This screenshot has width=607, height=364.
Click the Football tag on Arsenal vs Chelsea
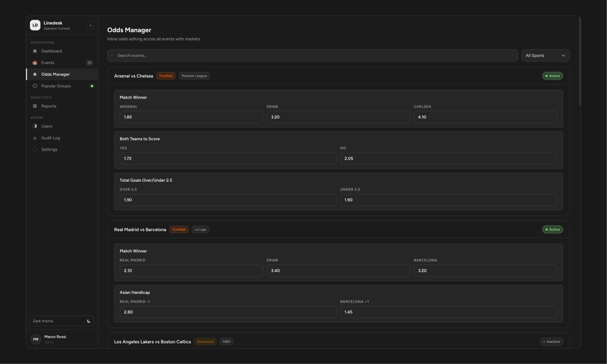(x=166, y=76)
